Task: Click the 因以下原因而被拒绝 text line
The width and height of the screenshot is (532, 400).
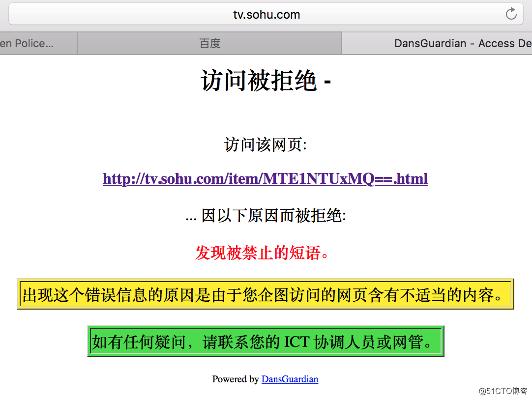Action: [266, 216]
